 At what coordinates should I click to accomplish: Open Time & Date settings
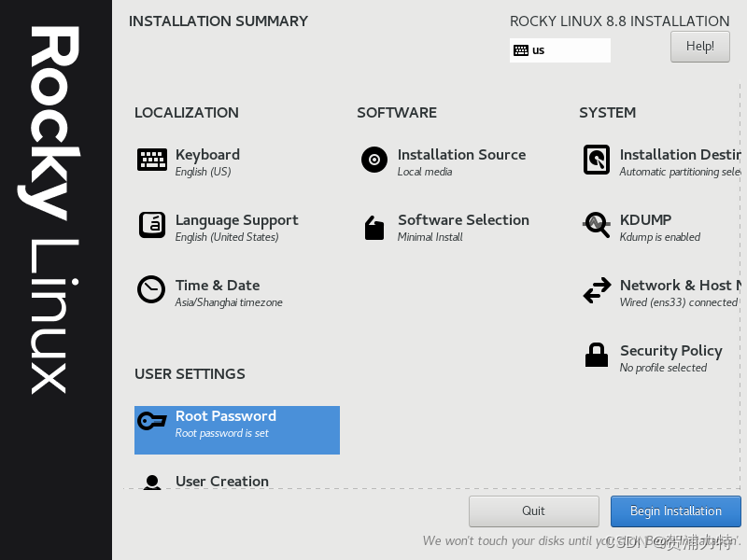pos(218,286)
